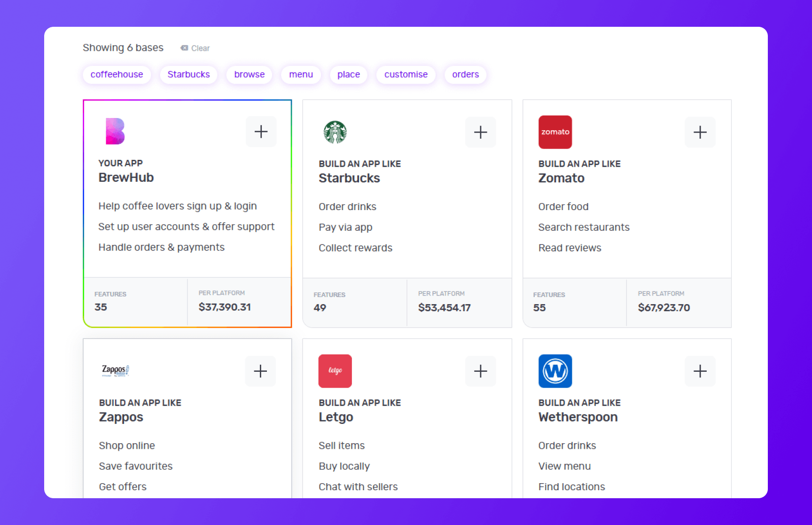Click the BrewHub app title
The width and height of the screenshot is (812, 525).
(x=126, y=178)
